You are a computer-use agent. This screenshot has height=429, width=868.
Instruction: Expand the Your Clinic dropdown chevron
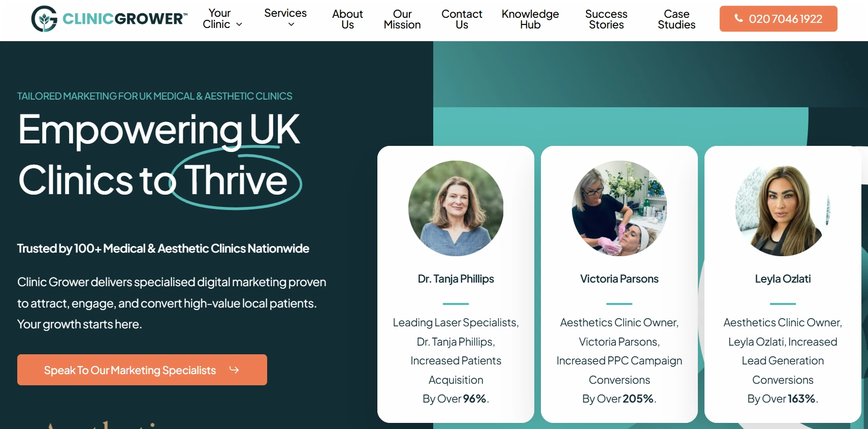point(239,24)
